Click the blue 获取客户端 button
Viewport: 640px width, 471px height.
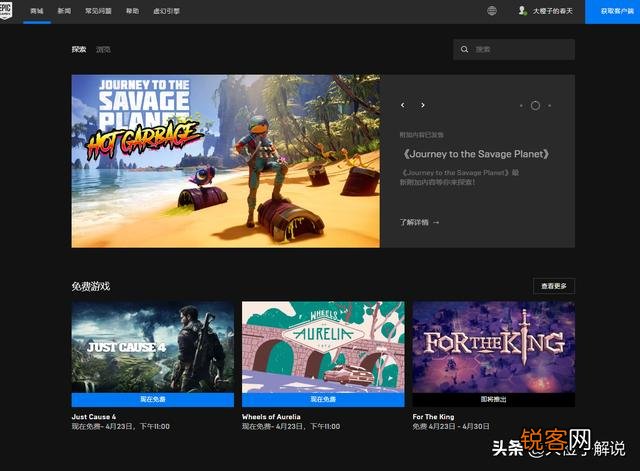tap(613, 11)
